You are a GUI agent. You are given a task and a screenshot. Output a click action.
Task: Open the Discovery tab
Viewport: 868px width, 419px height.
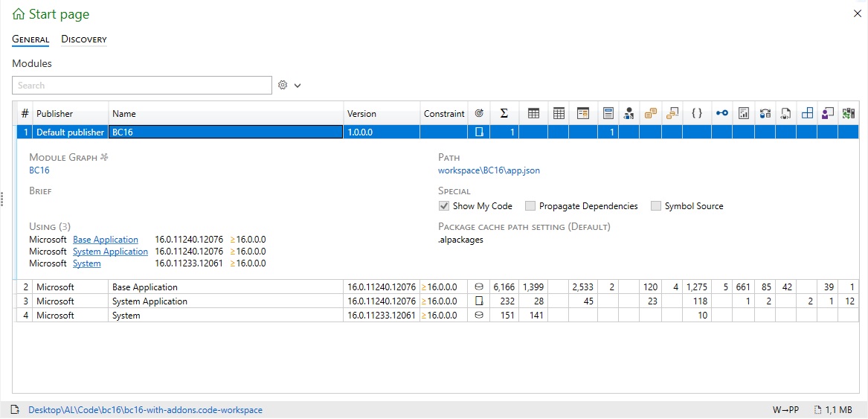[x=83, y=39]
